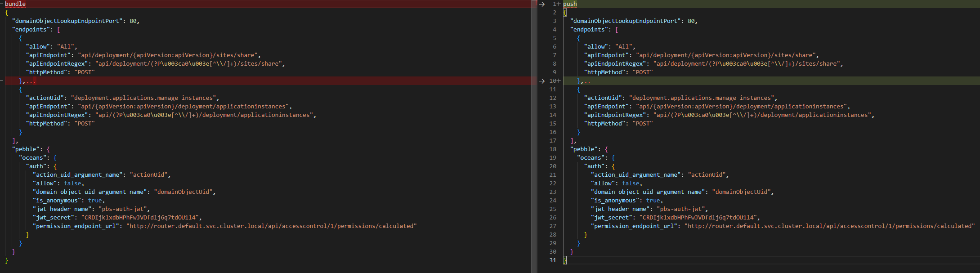980x273 pixels.
Task: Click "pebble" key on line 18
Action: pyautogui.click(x=584, y=149)
